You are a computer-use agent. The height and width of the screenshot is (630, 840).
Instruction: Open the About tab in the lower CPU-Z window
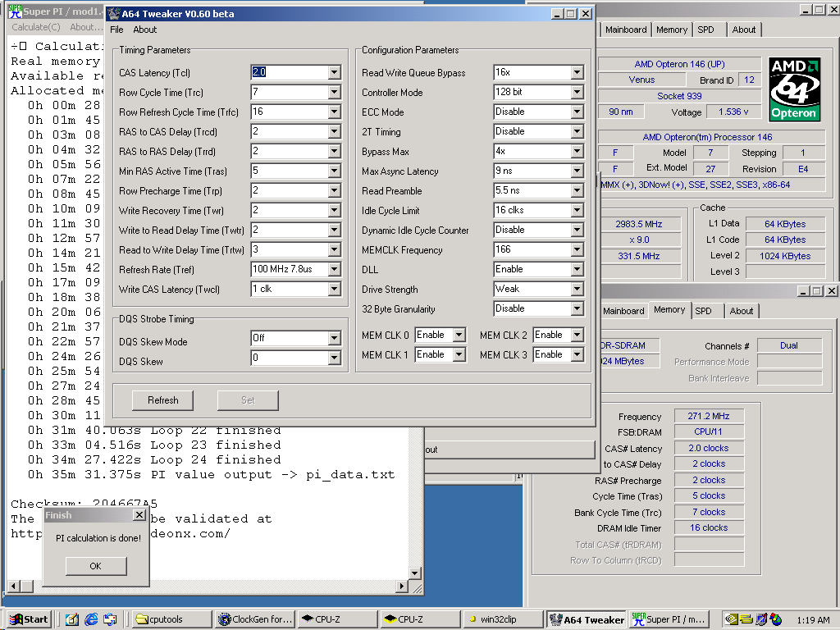[742, 311]
